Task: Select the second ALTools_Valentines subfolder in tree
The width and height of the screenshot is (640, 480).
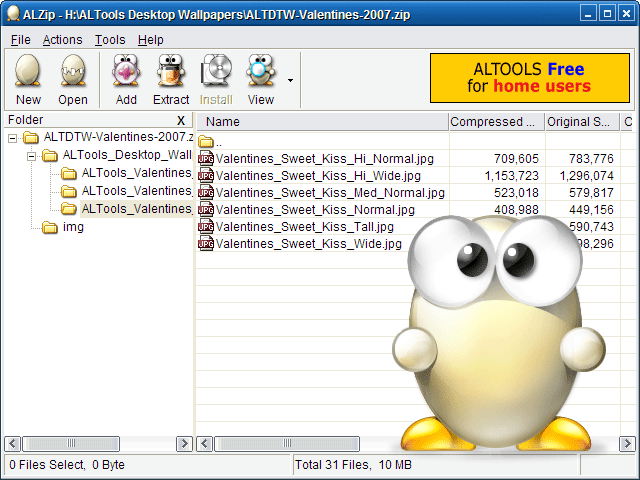Action: [x=137, y=191]
